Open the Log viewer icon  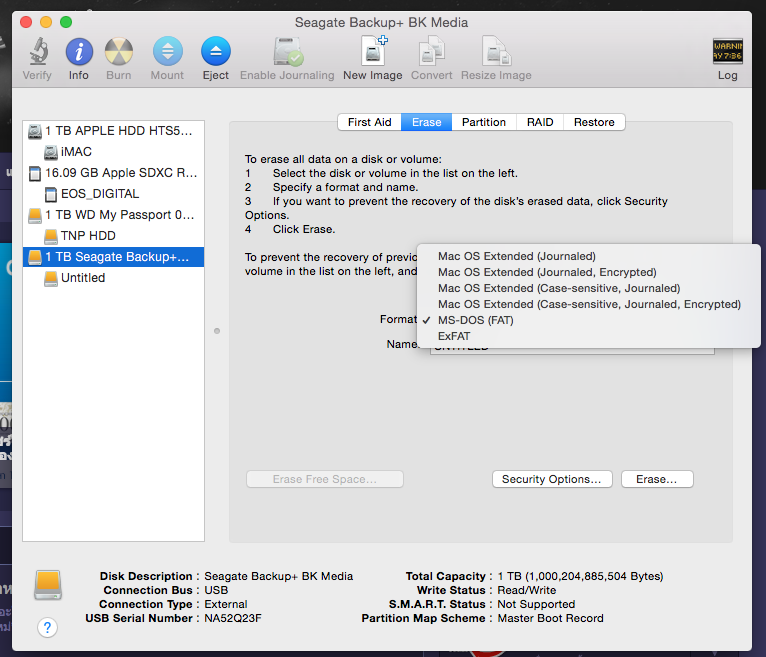click(x=727, y=51)
